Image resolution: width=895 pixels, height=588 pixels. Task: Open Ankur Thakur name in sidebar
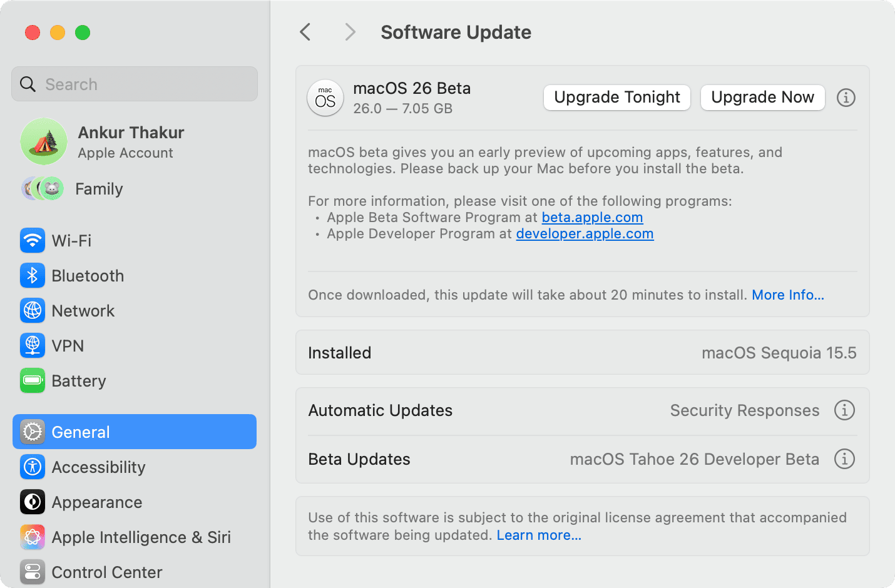pyautogui.click(x=131, y=133)
